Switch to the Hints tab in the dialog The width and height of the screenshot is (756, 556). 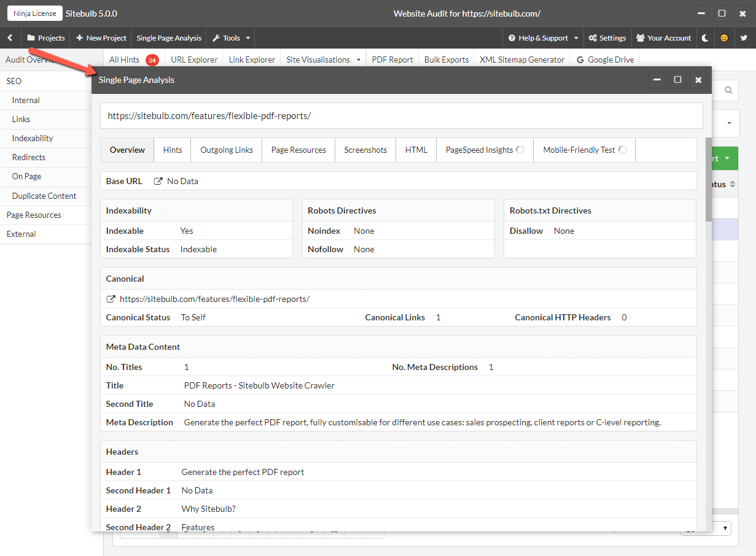pyautogui.click(x=173, y=150)
